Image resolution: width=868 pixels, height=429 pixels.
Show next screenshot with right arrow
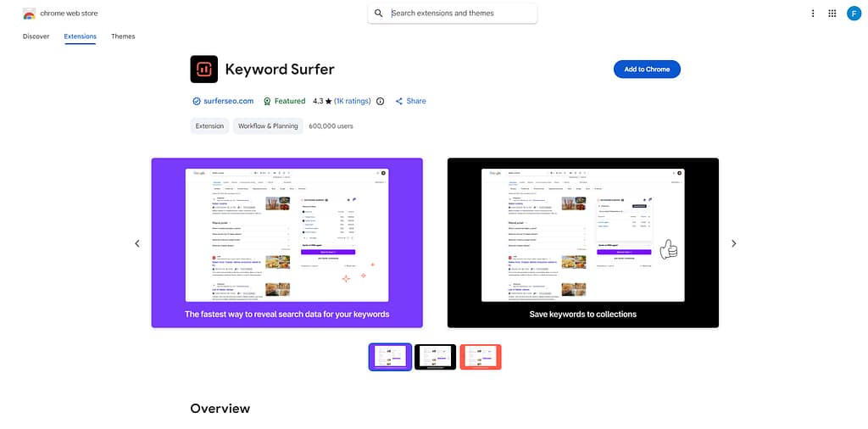click(734, 243)
